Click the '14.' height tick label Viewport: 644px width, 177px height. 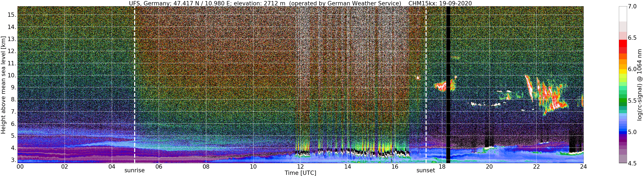(12, 27)
